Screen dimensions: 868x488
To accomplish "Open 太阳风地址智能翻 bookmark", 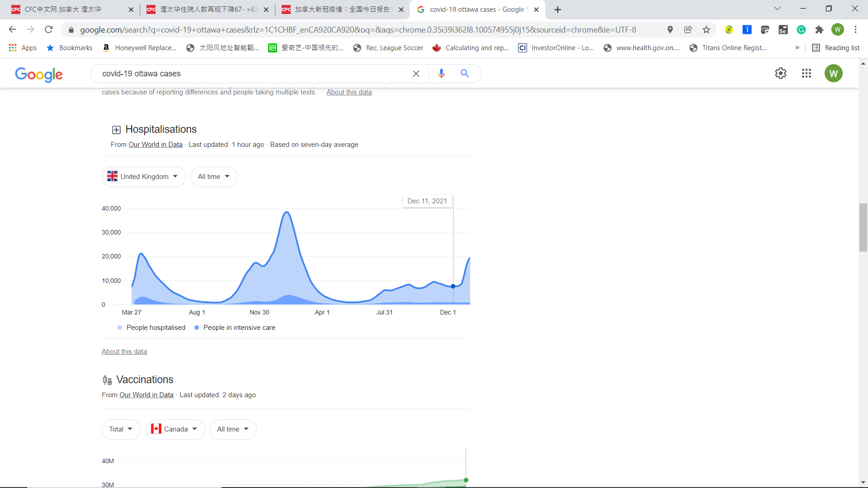I will tap(222, 47).
